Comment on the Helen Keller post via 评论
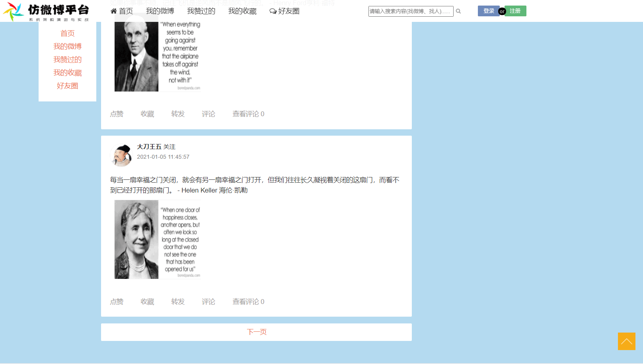643x364 pixels. (208, 302)
